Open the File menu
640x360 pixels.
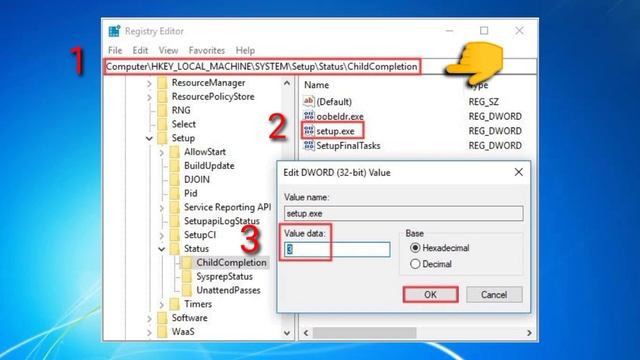point(115,50)
